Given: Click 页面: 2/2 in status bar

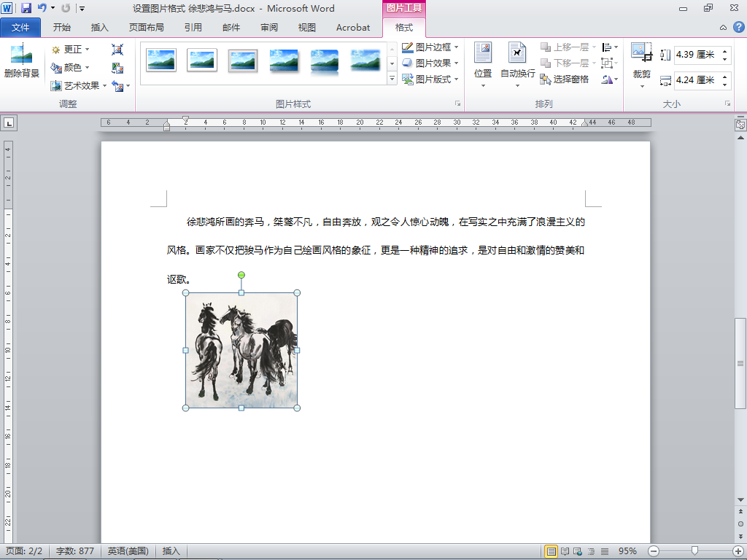Looking at the screenshot, I should tap(24, 551).
